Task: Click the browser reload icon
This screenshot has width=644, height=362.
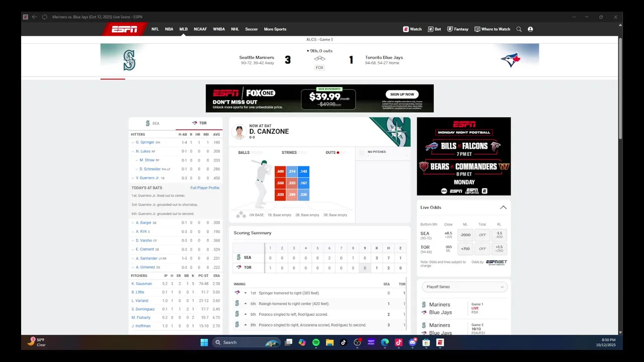Action: [x=44, y=17]
